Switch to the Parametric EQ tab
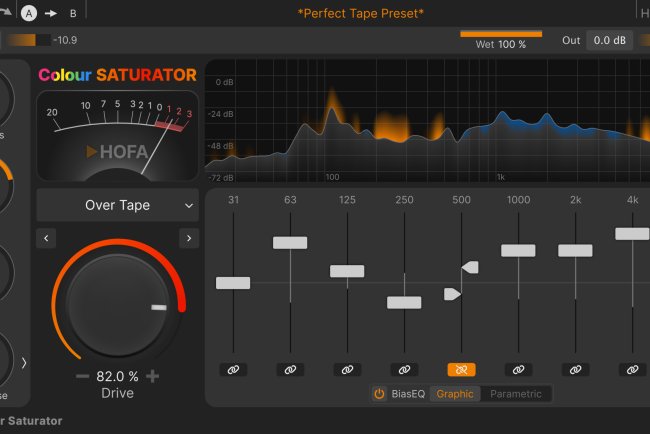This screenshot has width=650, height=434. coord(516,394)
